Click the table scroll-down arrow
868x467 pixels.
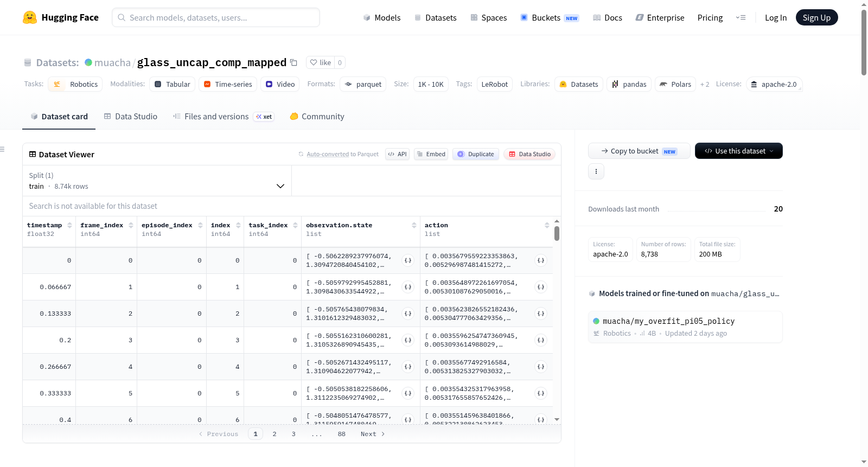coord(557,420)
